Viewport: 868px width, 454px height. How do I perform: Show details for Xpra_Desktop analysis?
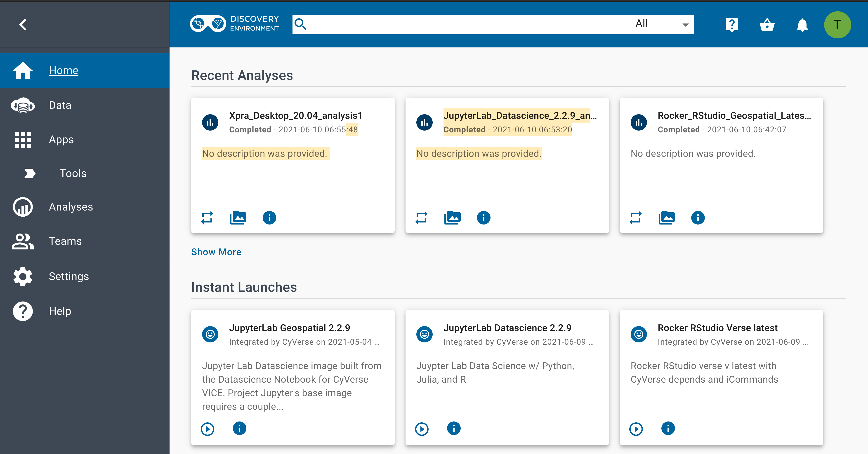point(269,218)
